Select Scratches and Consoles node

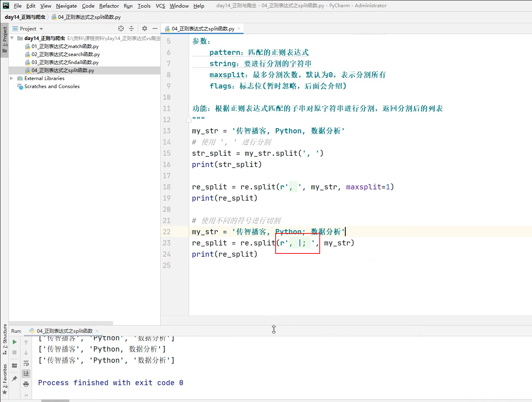click(52, 86)
